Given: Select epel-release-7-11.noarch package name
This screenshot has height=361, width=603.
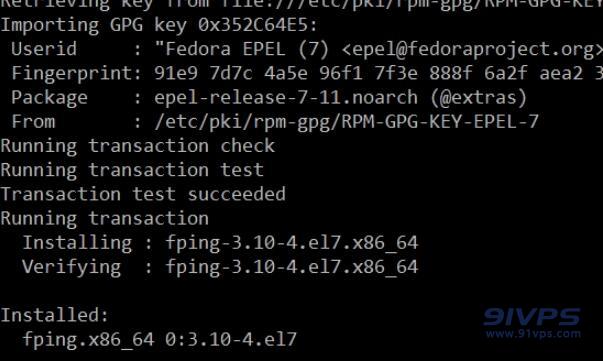Looking at the screenshot, I should 286,98.
